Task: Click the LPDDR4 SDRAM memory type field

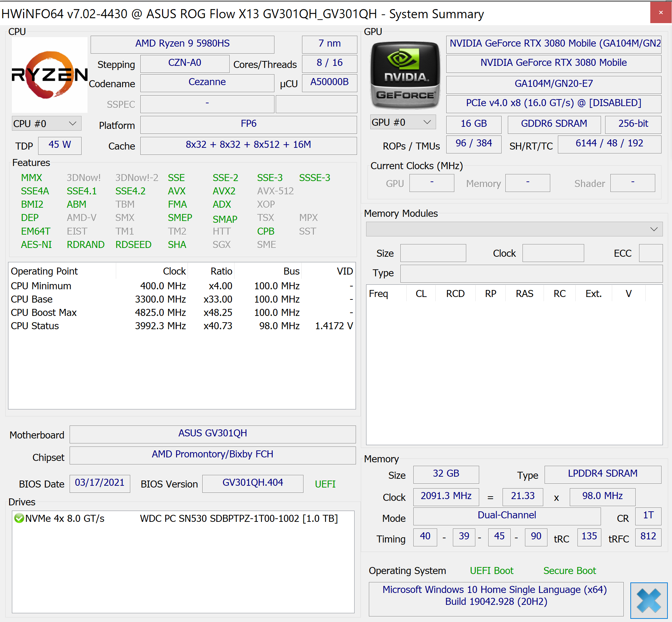Action: [x=603, y=474]
